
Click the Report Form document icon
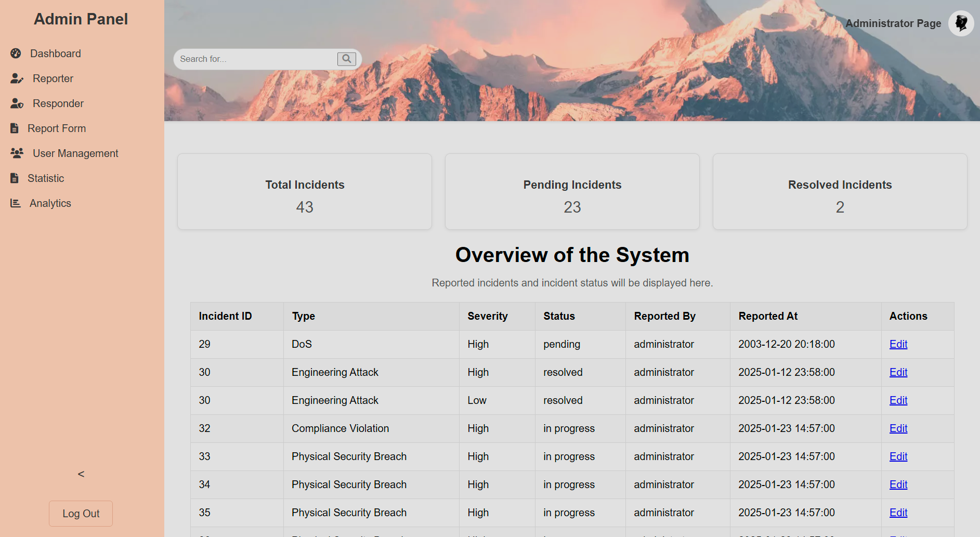point(15,128)
